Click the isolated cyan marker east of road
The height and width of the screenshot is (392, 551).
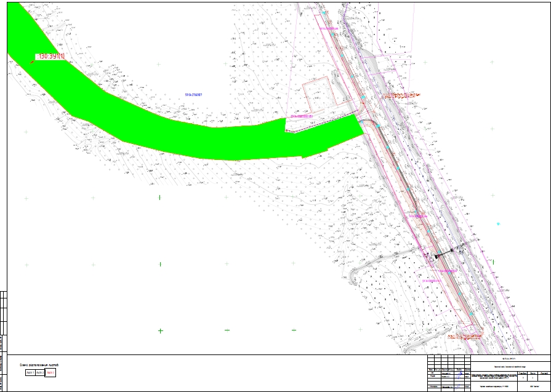[498, 224]
